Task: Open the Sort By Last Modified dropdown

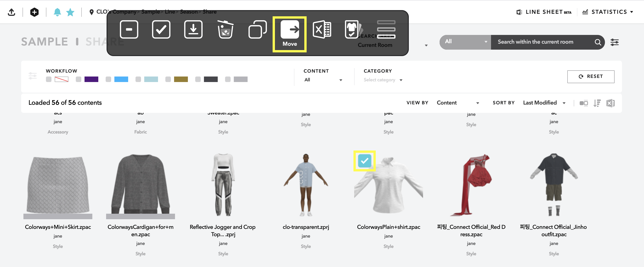Action: tap(544, 103)
